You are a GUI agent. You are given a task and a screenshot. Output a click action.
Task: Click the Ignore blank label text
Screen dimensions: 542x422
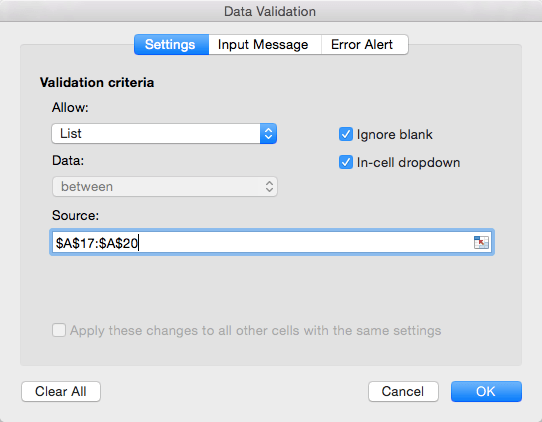394,134
